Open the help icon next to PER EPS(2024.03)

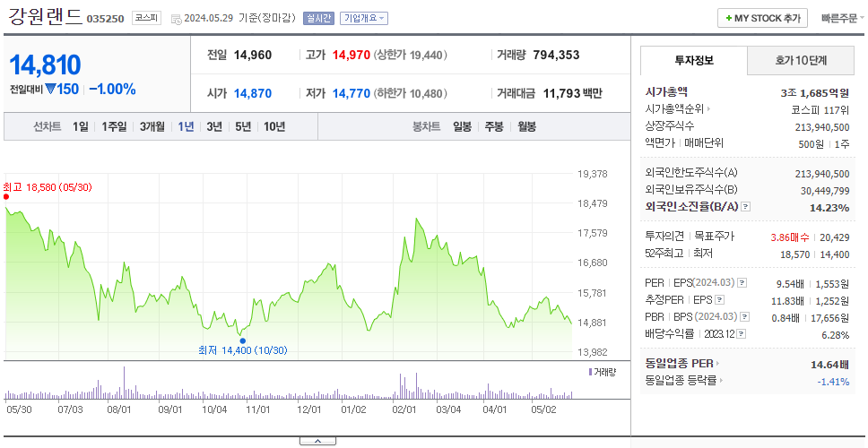[x=742, y=283]
